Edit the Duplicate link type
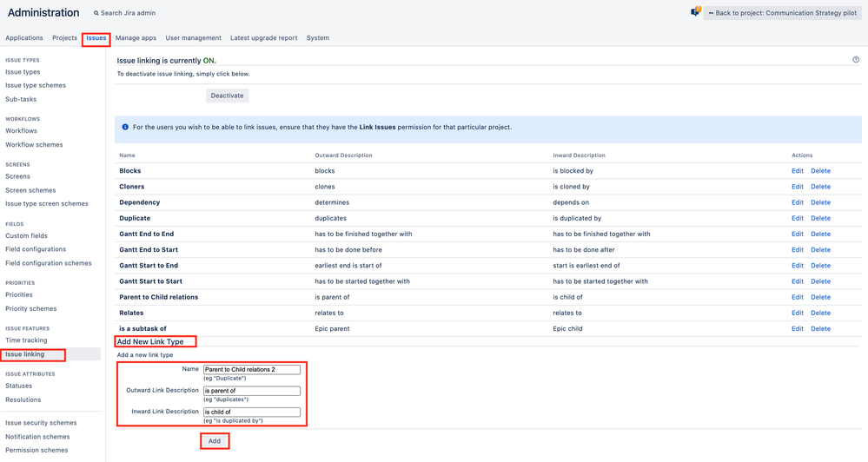868x462 pixels. (797, 219)
